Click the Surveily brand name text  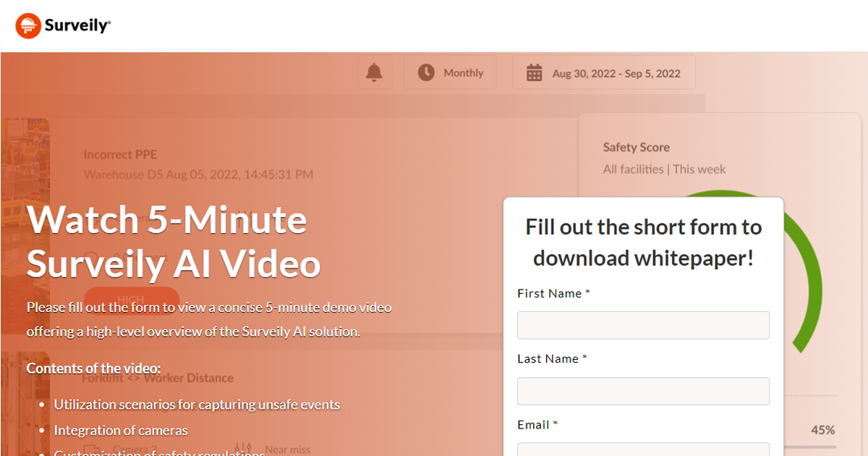pos(77,26)
